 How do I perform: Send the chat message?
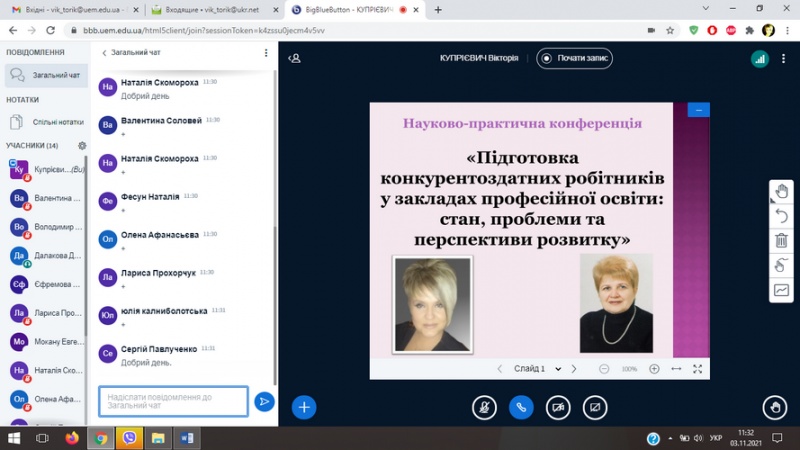click(264, 402)
